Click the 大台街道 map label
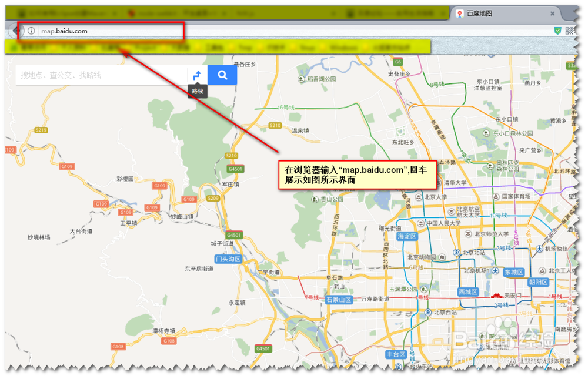 (81, 231)
